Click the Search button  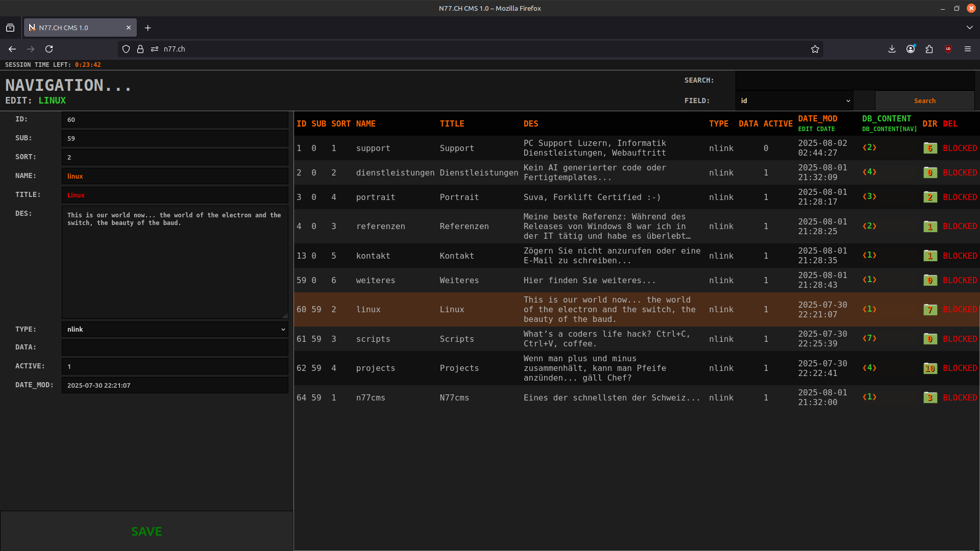tap(924, 101)
